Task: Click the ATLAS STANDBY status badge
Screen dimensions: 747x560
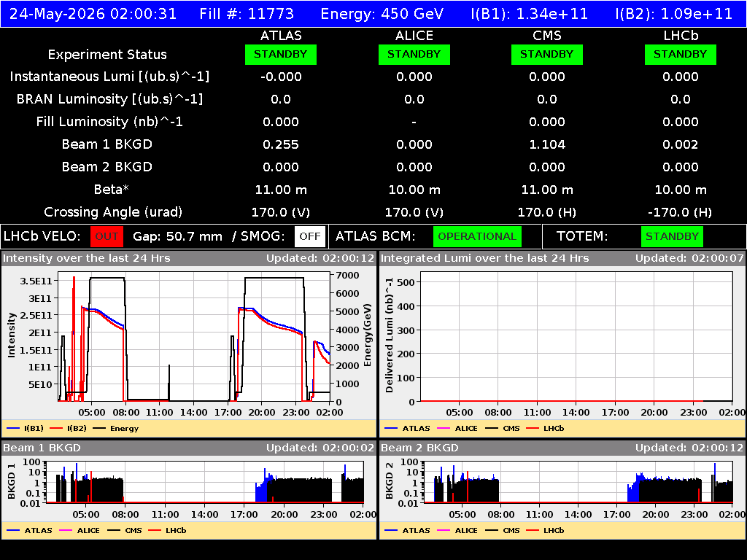Action: (281, 54)
